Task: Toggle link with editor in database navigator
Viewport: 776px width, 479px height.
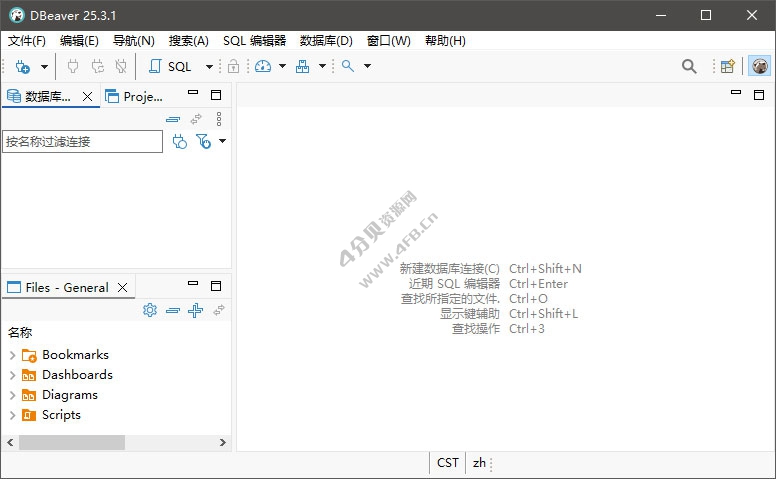Action: pyautogui.click(x=196, y=119)
